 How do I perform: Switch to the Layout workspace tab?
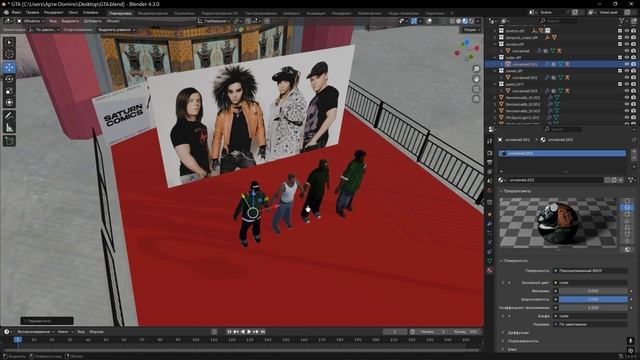coord(120,13)
